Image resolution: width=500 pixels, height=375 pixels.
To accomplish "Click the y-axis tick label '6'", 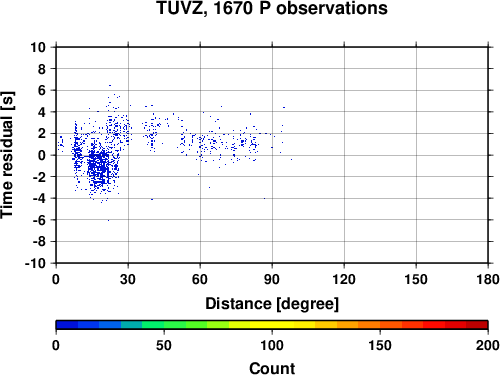I will click(x=42, y=90).
